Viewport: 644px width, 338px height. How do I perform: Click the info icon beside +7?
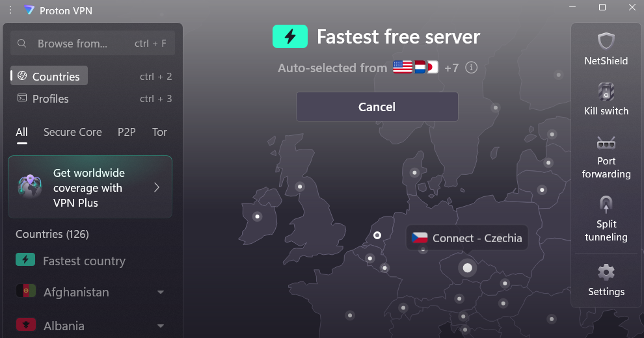(x=472, y=68)
